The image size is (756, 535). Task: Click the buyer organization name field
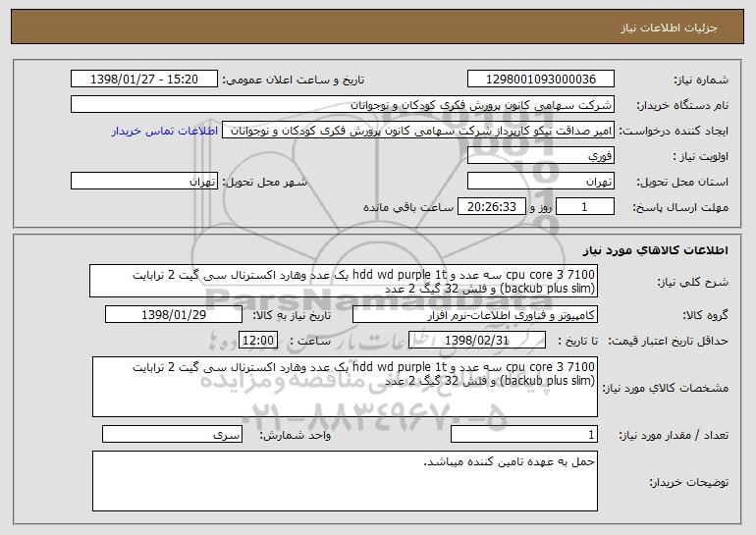point(343,104)
